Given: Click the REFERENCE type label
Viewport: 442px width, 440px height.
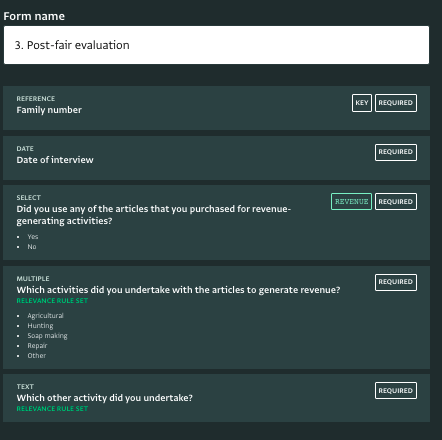Looking at the screenshot, I should [36, 99].
